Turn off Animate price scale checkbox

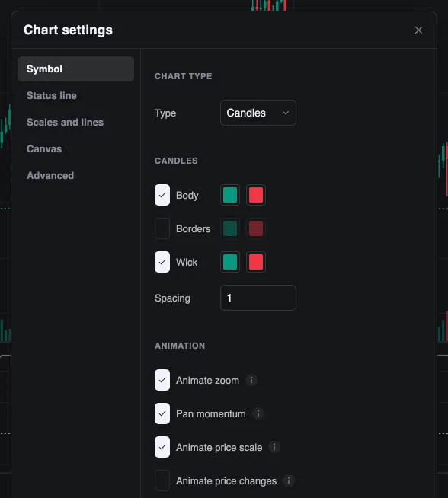162,447
